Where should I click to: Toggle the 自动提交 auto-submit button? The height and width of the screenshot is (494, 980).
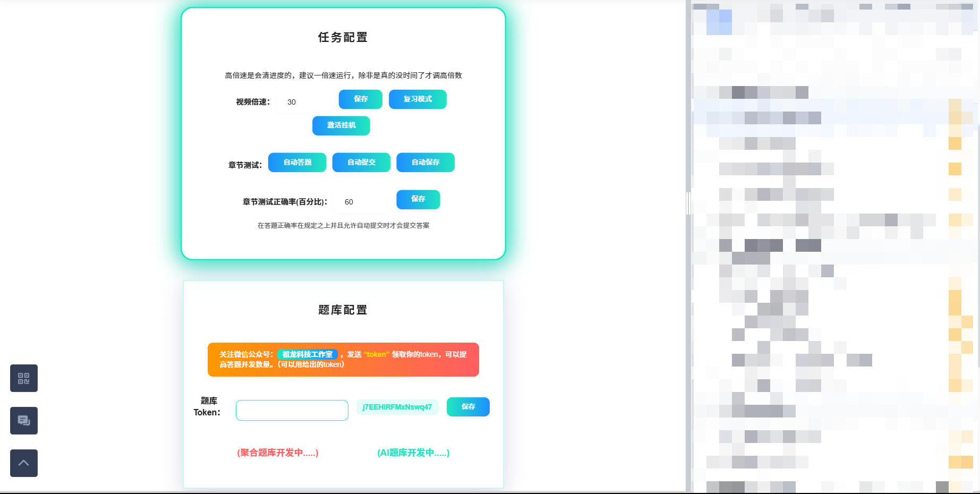click(361, 163)
